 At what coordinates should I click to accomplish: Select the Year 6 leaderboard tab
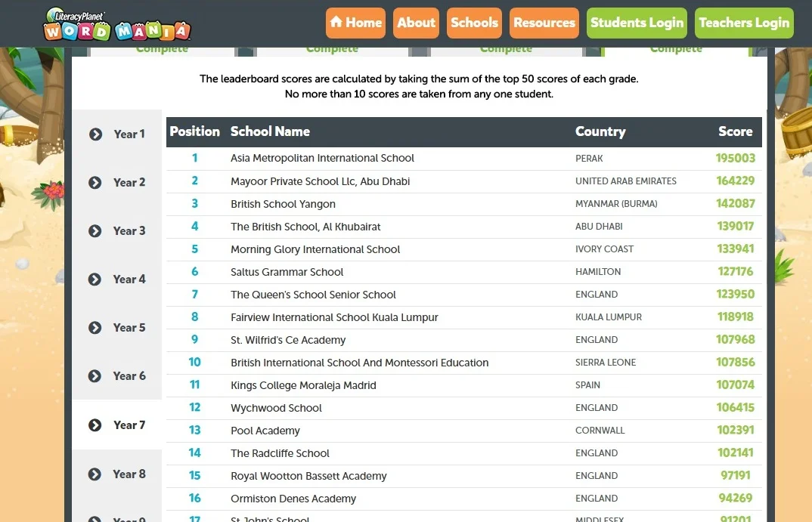point(117,376)
